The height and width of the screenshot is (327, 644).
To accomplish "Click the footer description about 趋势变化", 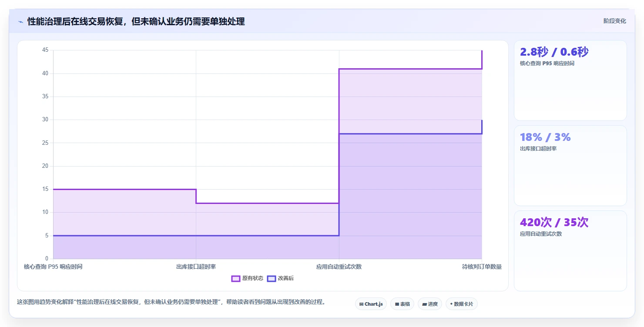I will click(171, 302).
